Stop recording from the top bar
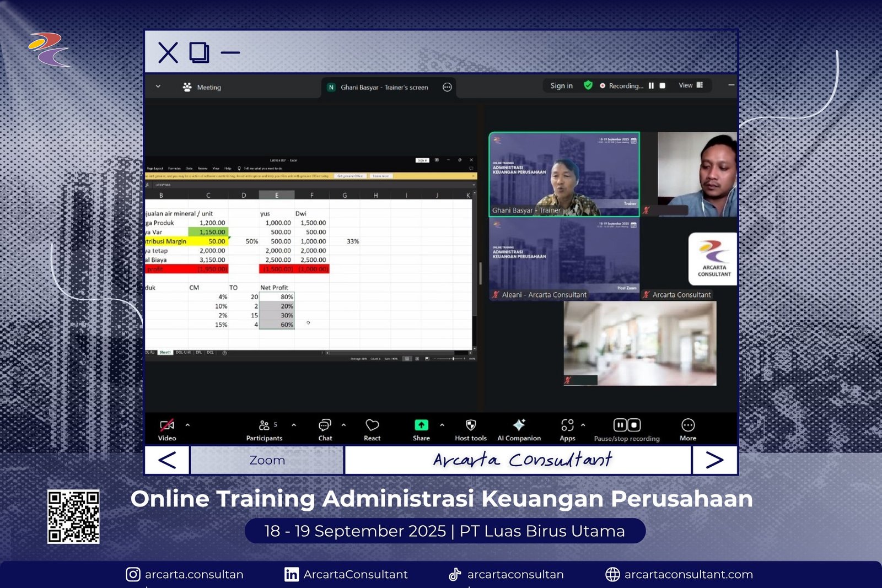 pyautogui.click(x=663, y=86)
